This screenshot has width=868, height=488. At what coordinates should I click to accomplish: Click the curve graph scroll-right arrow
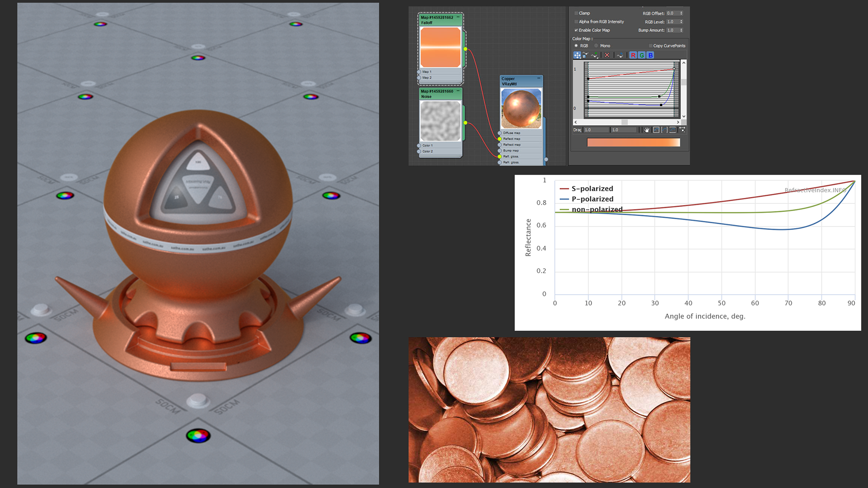pyautogui.click(x=678, y=122)
